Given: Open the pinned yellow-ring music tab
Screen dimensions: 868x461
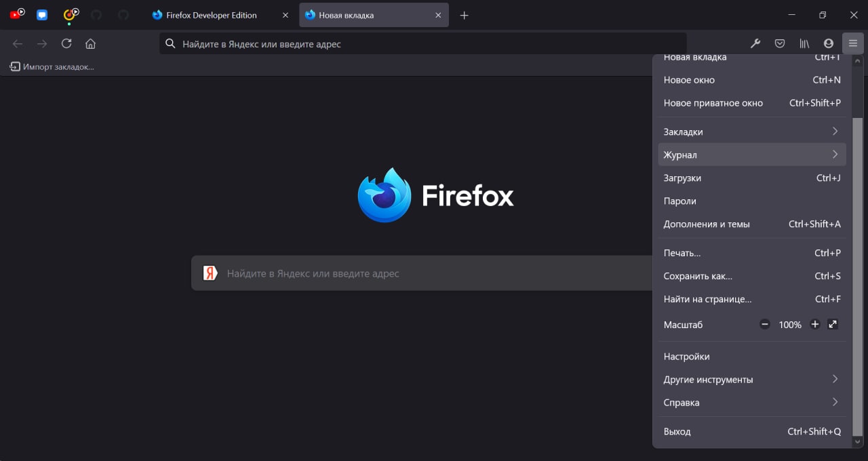Looking at the screenshot, I should point(69,15).
